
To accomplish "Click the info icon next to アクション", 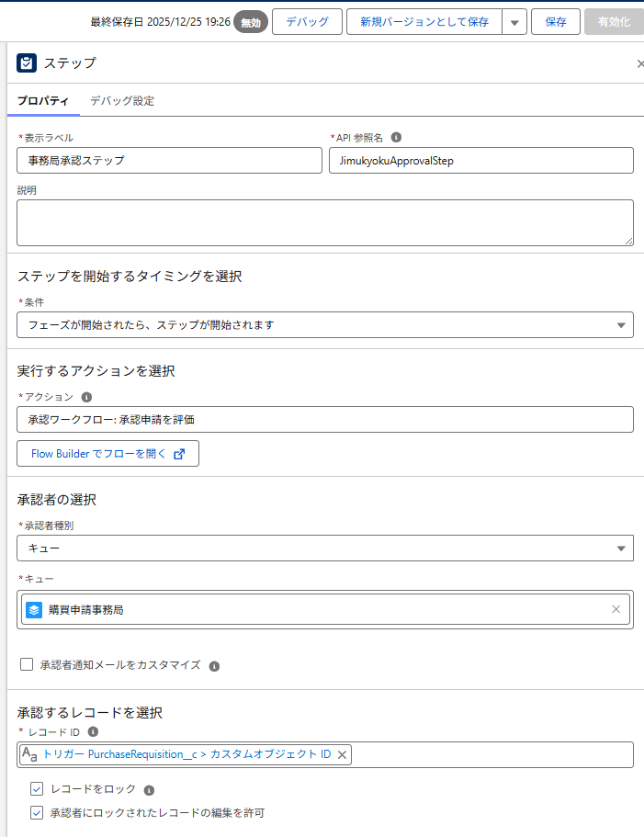I will click(x=87, y=397).
